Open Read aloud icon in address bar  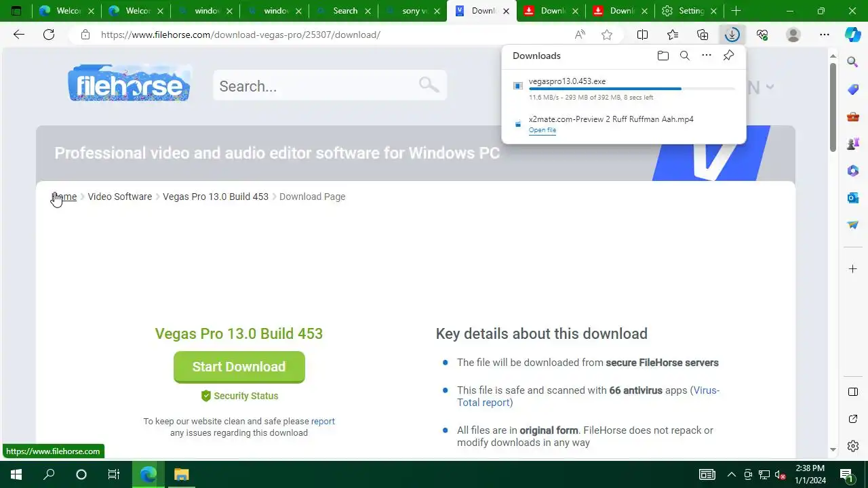[x=580, y=35]
